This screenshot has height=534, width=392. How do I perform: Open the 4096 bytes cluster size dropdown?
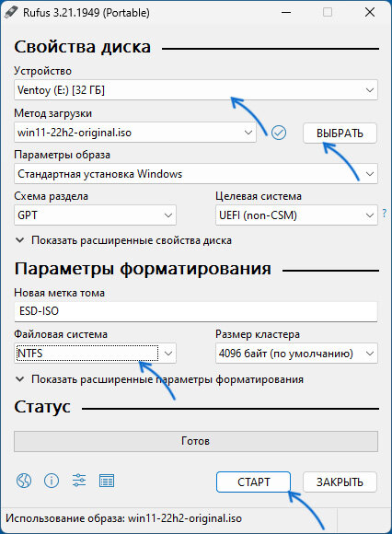click(296, 354)
